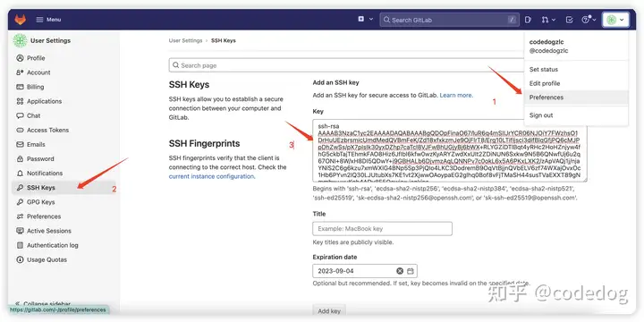The image size is (644, 322).
Task: Expand the create new dropdown arrow
Action: tap(371, 20)
